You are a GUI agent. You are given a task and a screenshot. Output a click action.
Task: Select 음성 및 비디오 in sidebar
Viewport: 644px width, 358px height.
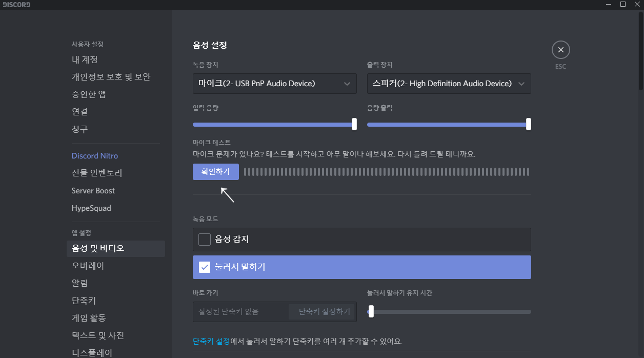coord(116,248)
